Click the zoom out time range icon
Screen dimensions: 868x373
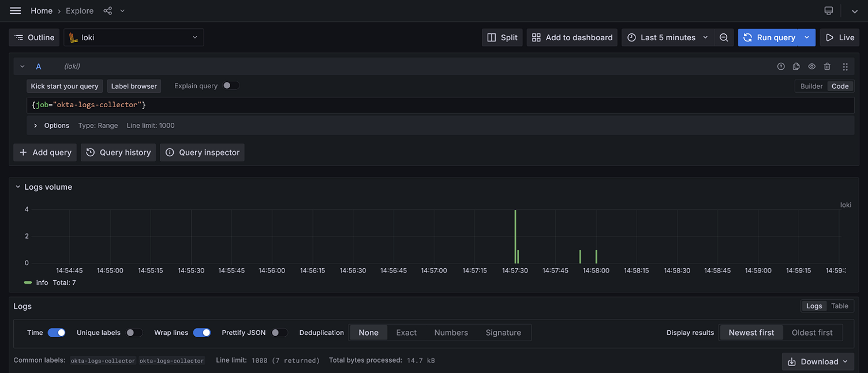[x=724, y=37]
